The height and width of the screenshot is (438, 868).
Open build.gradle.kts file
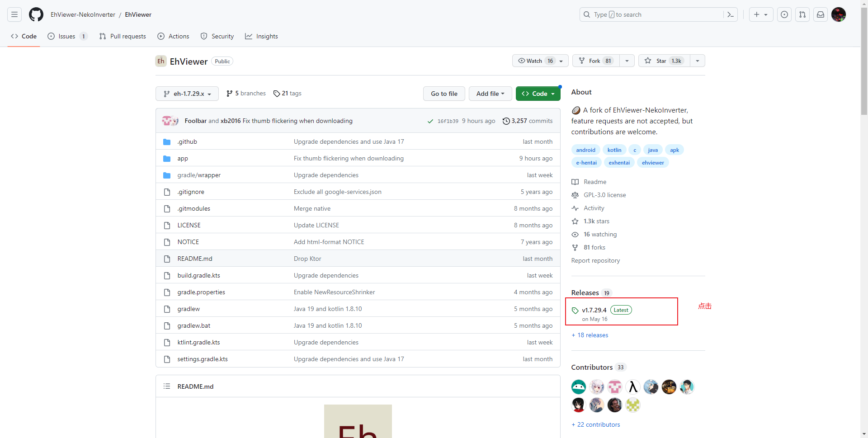coord(198,275)
